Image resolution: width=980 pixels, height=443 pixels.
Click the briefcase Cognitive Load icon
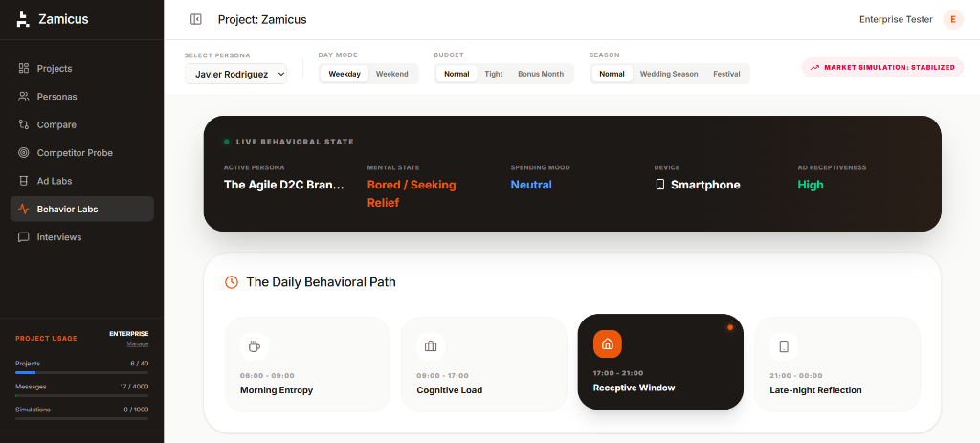coord(431,346)
